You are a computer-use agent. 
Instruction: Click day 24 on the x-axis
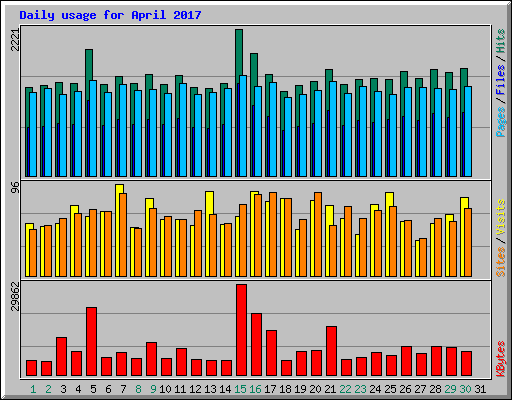(x=375, y=389)
